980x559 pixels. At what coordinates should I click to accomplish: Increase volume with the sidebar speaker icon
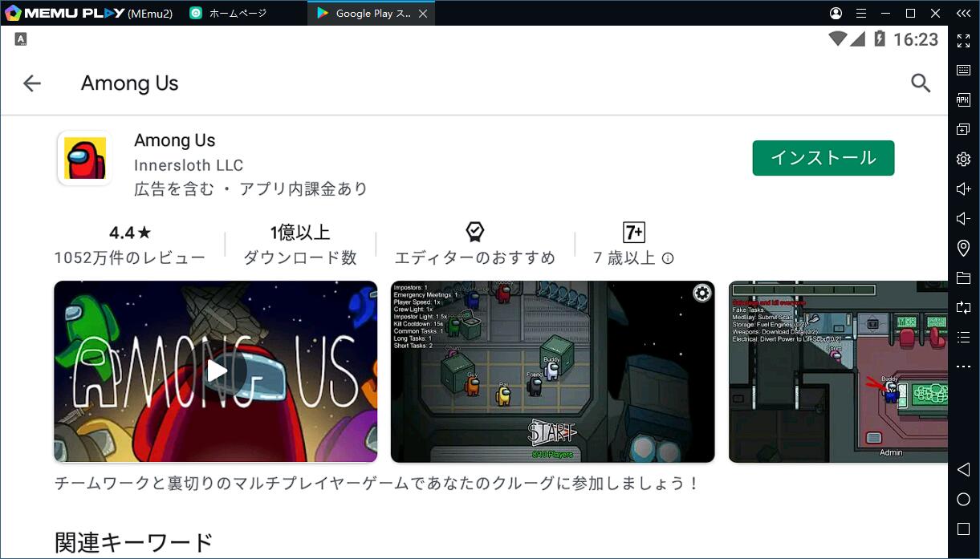(964, 189)
